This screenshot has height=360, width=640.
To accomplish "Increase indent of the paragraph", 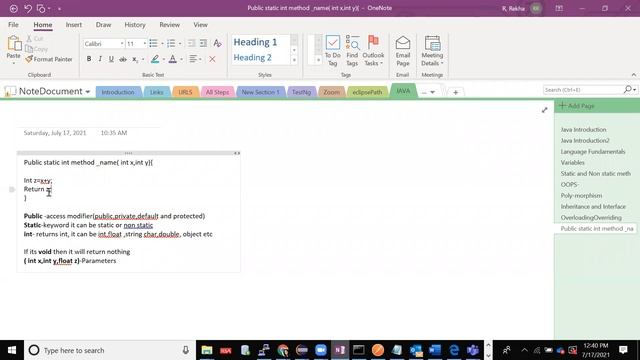I will click(x=203, y=43).
